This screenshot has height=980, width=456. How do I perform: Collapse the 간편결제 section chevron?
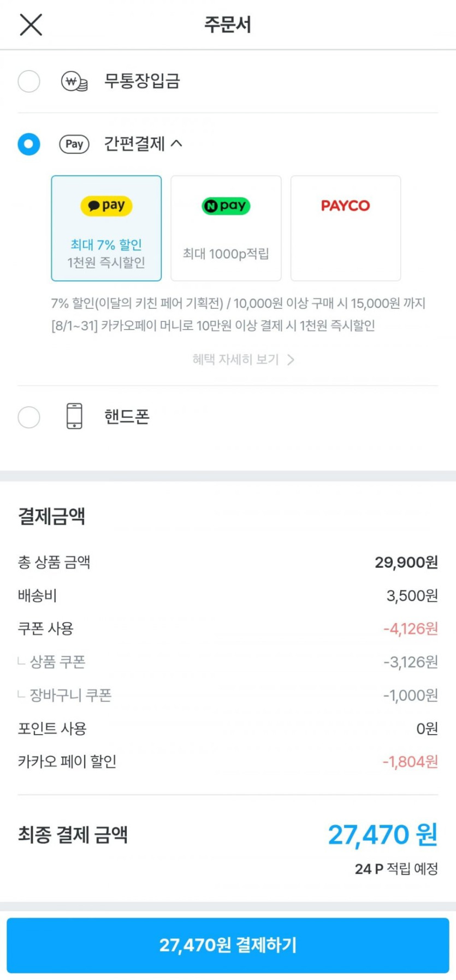(x=176, y=143)
